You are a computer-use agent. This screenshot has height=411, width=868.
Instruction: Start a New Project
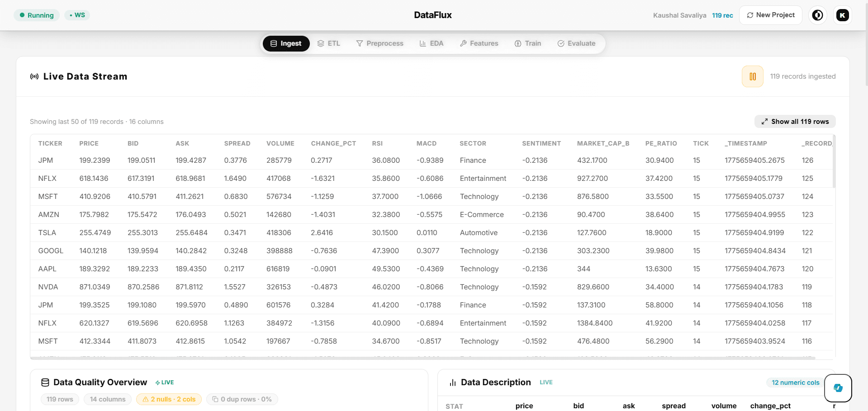770,15
